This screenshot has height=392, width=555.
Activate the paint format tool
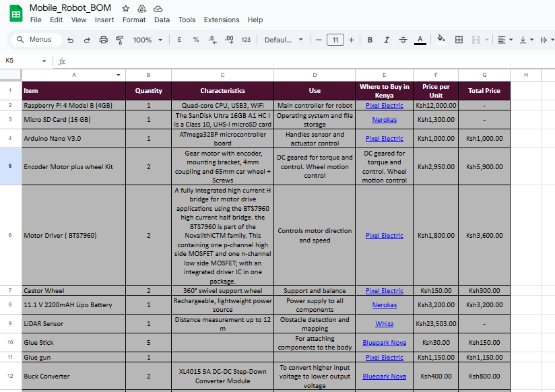coord(120,40)
